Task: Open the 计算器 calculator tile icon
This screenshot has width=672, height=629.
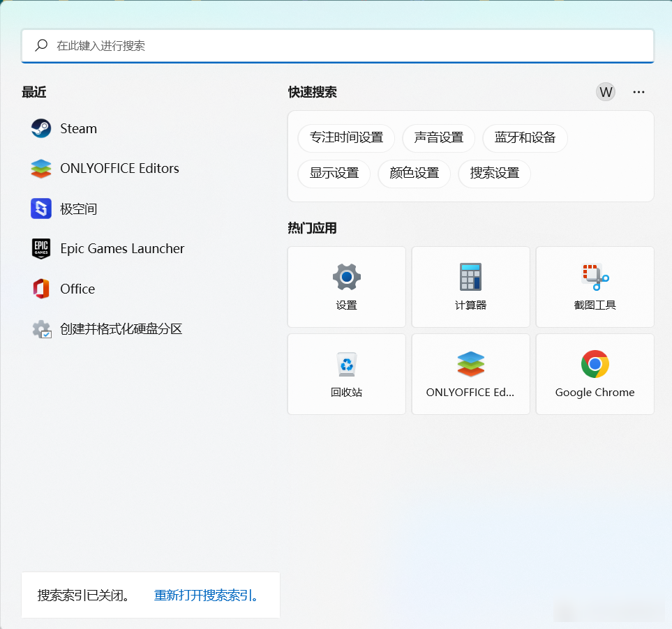Action: pyautogui.click(x=470, y=277)
